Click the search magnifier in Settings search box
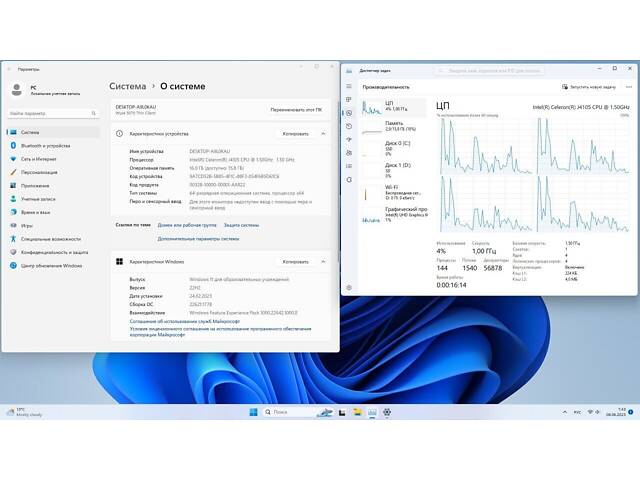This screenshot has width=640, height=480. click(94, 113)
